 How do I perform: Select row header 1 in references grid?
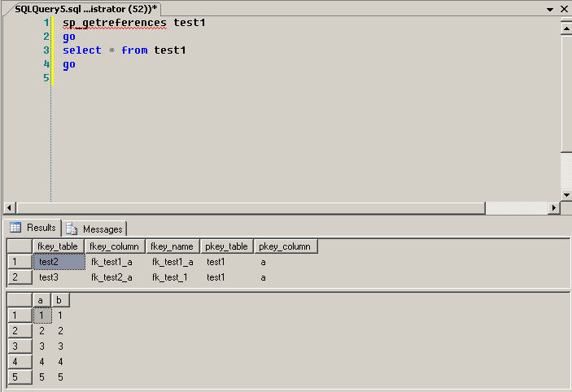pos(20,262)
